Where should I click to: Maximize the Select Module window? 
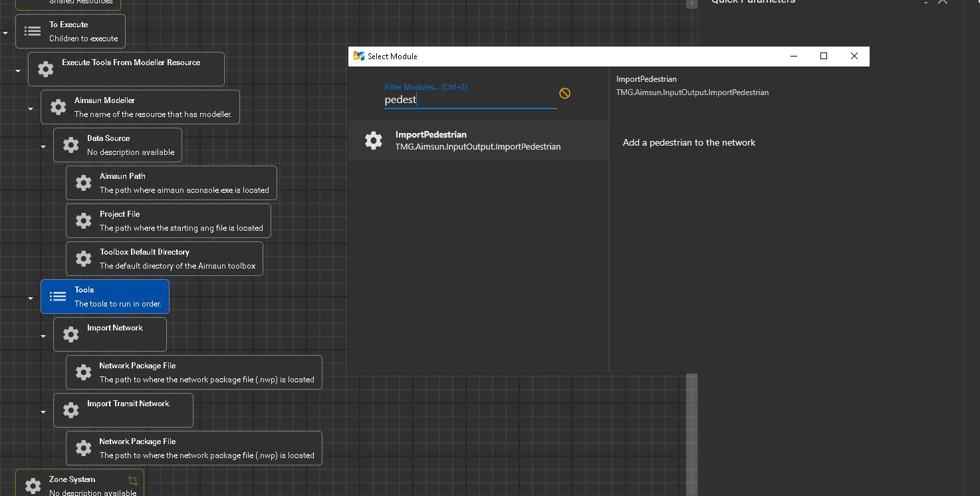(823, 57)
